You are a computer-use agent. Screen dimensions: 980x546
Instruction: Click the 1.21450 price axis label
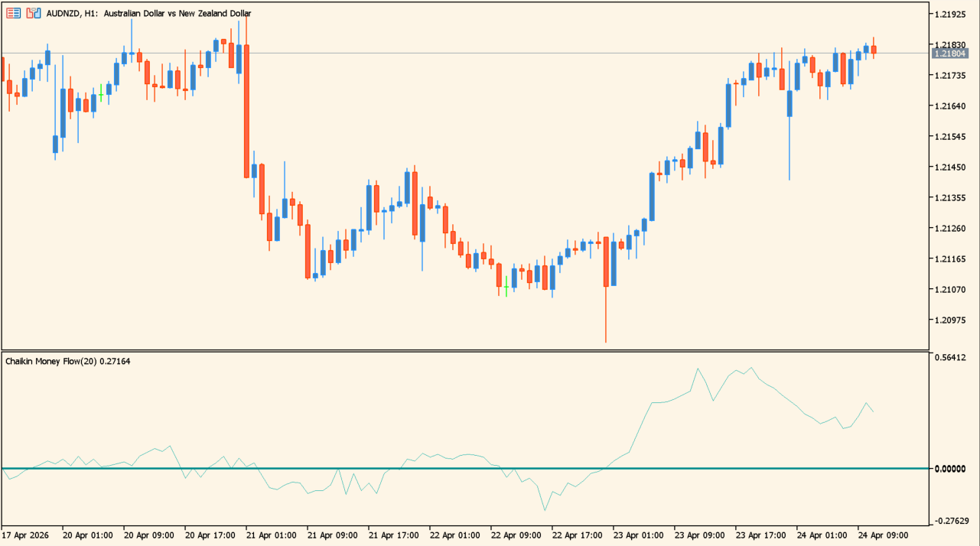click(x=951, y=167)
